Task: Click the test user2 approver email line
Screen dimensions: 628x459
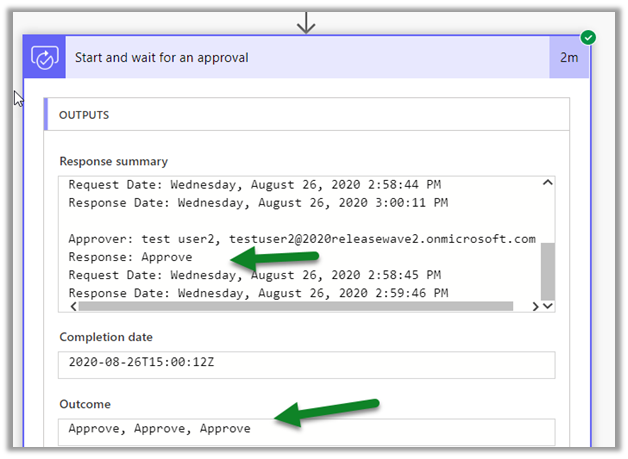Action: click(x=301, y=239)
